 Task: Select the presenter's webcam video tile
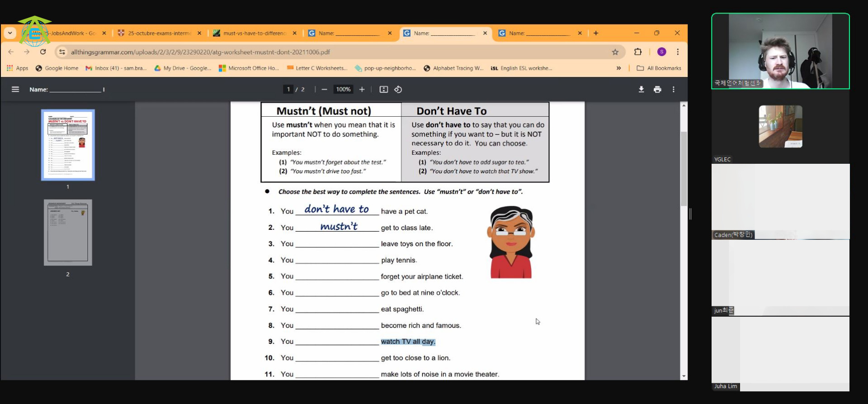coord(780,51)
